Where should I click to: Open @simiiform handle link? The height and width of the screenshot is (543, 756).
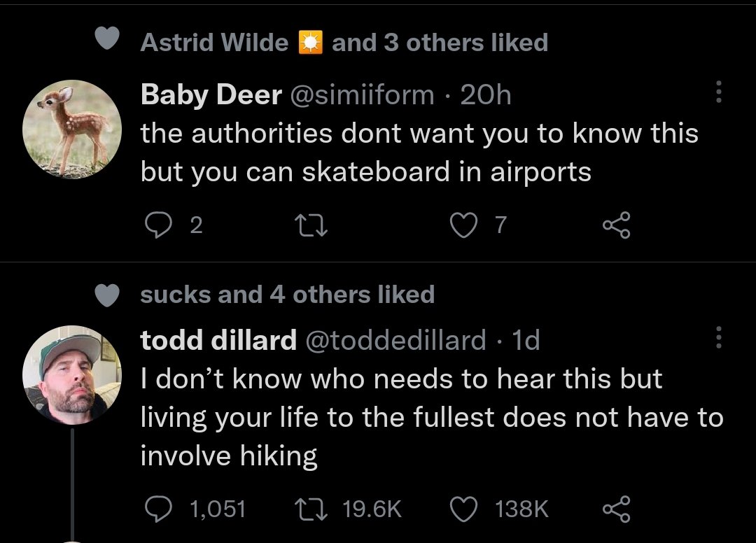[x=362, y=94]
